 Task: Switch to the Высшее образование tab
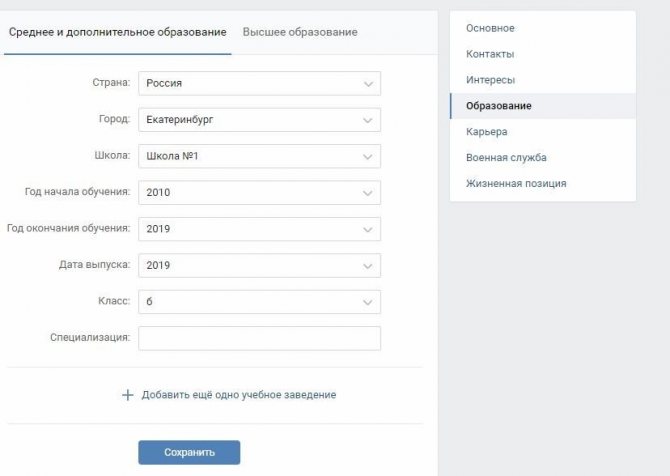pyautogui.click(x=300, y=32)
